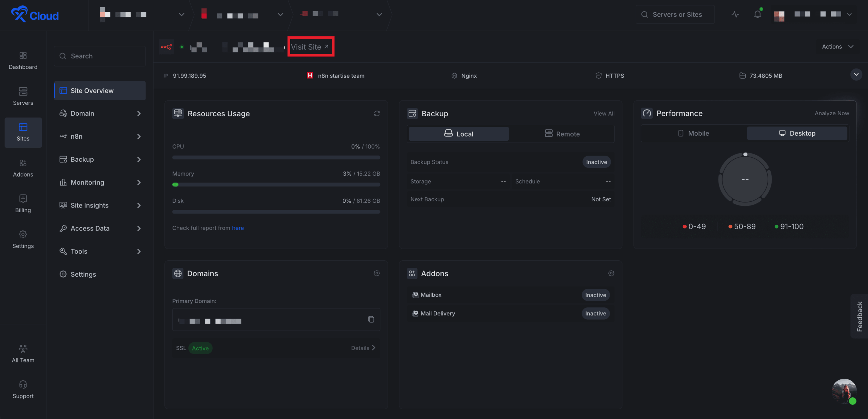Expand the Actions dropdown
This screenshot has height=419, width=868.
click(x=837, y=46)
